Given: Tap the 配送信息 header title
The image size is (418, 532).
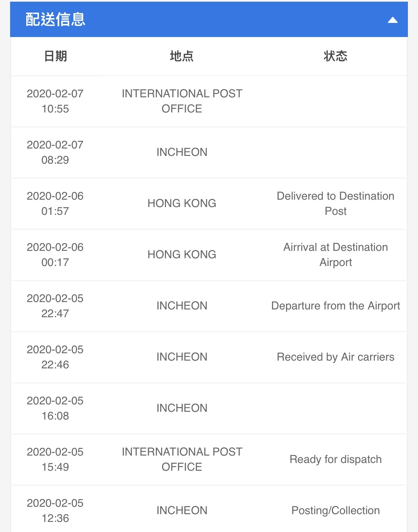Looking at the screenshot, I should click(x=56, y=19).
